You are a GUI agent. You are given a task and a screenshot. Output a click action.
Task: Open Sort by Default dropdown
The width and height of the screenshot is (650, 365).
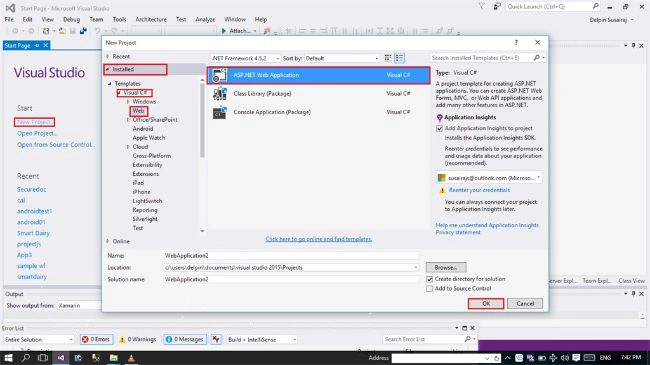(x=342, y=58)
